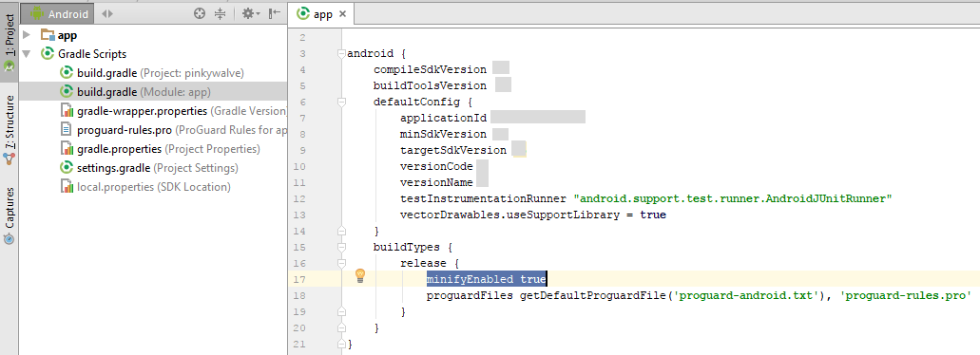The image size is (980, 355).
Task: Click the highlighted minifyEnabled true text
Action: click(x=487, y=279)
